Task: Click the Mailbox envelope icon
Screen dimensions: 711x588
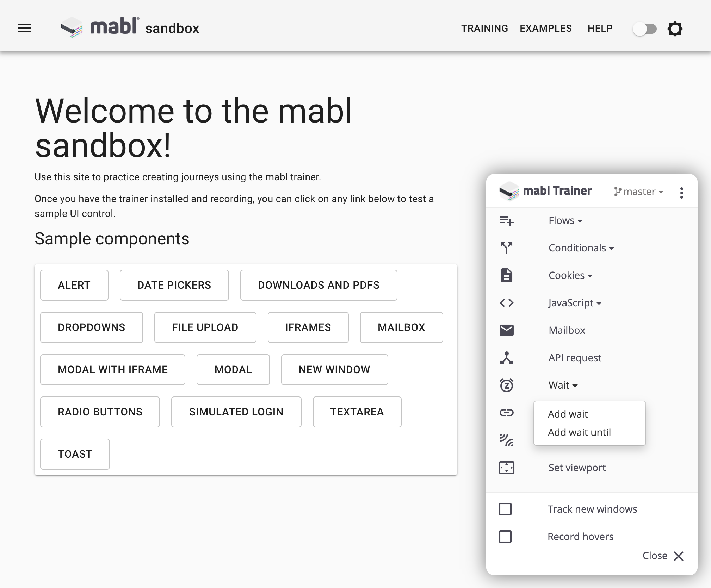Action: (x=507, y=330)
